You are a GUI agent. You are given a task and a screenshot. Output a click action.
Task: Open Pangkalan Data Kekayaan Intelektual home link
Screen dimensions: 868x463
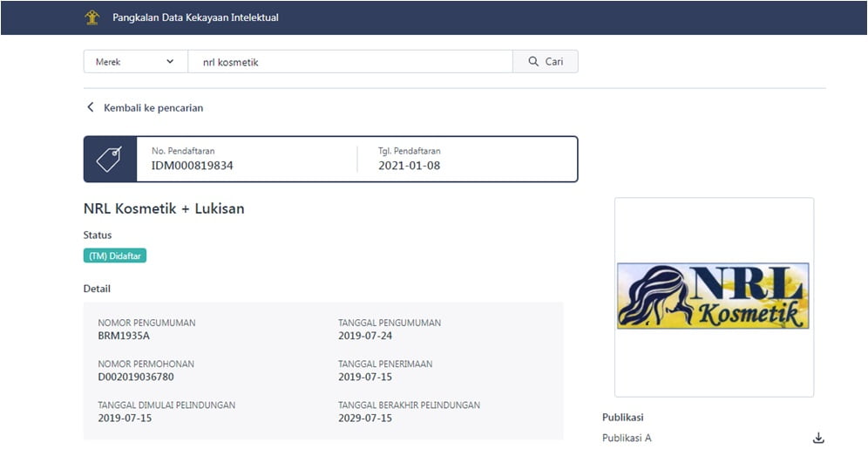pos(195,17)
